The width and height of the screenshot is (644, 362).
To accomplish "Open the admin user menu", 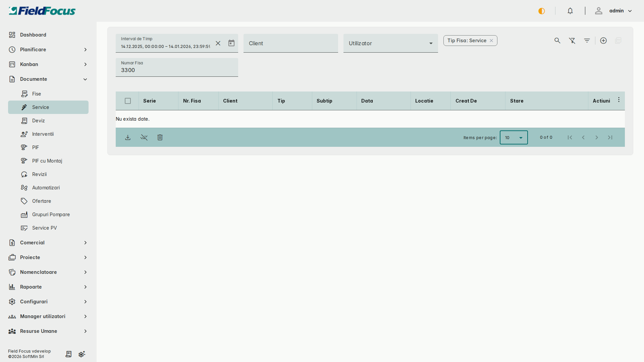I will (x=616, y=11).
